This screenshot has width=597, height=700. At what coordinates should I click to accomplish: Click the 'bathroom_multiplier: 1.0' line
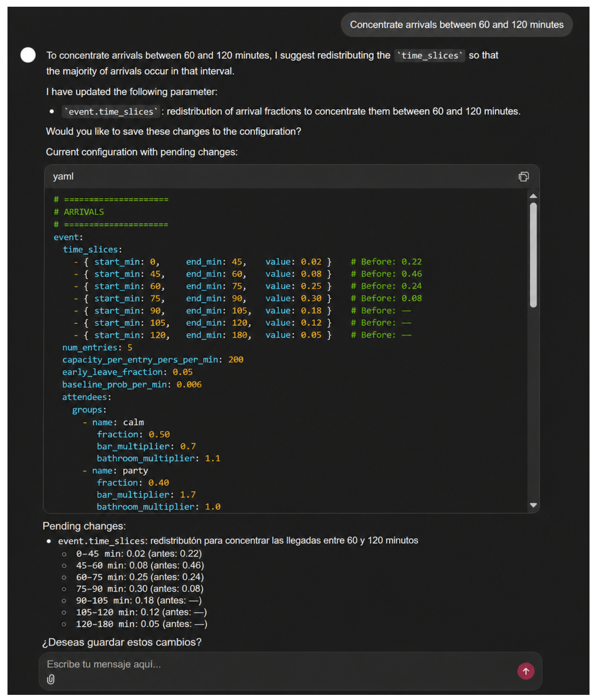159,507
